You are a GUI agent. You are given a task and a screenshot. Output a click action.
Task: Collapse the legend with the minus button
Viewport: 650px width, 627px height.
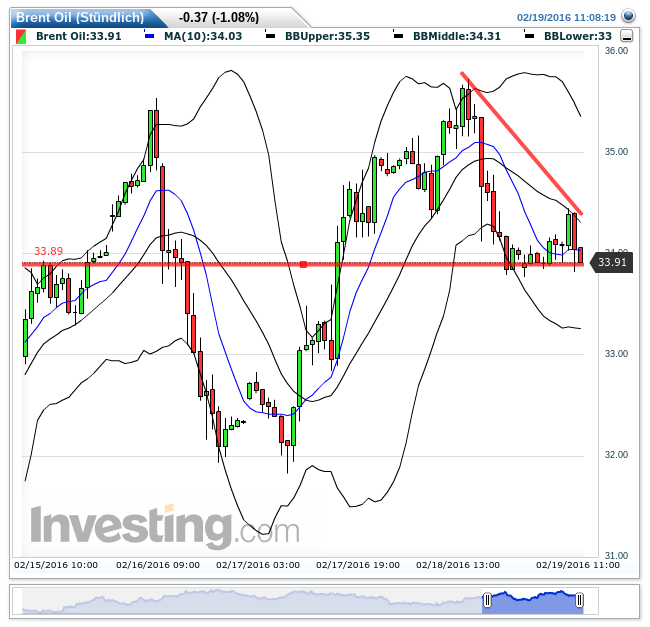click(x=626, y=36)
